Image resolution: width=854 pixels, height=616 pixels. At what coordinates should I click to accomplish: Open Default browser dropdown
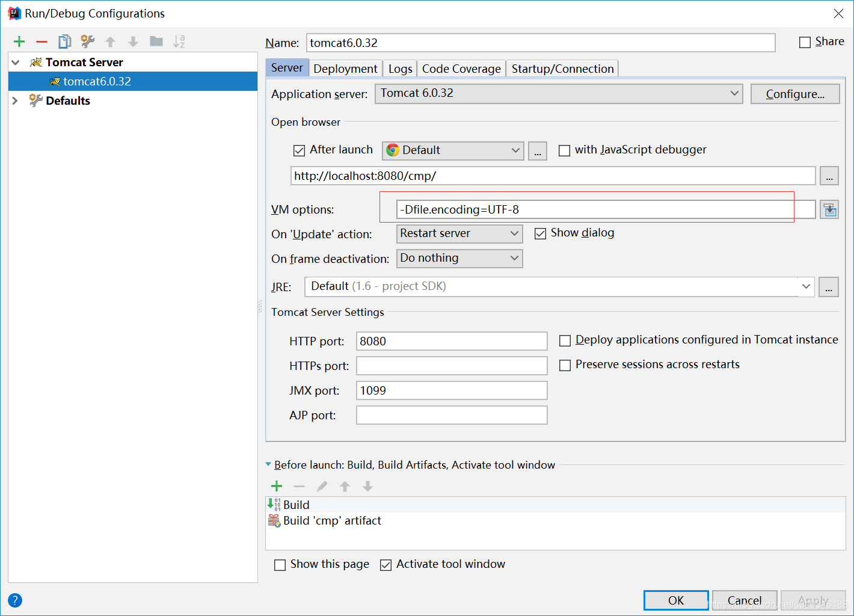[x=453, y=150]
